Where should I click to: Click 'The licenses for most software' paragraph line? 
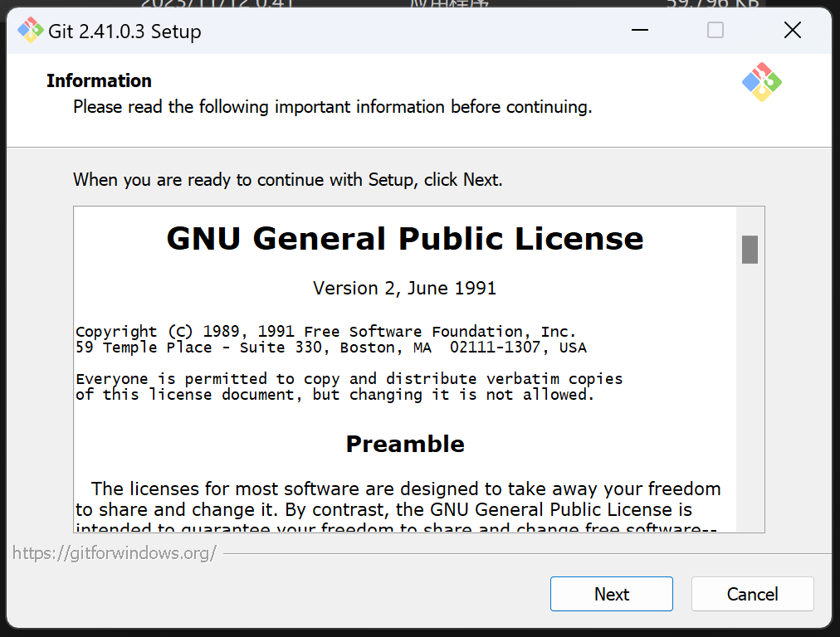click(406, 489)
